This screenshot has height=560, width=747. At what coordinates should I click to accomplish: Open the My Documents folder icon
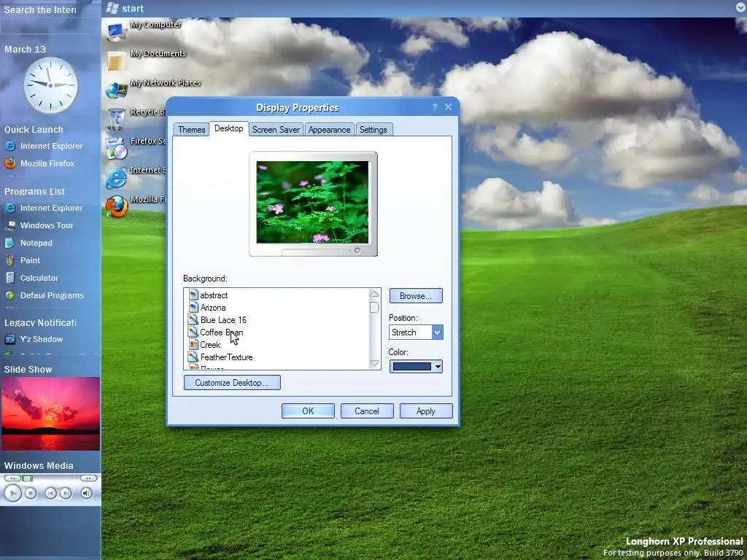[116, 61]
